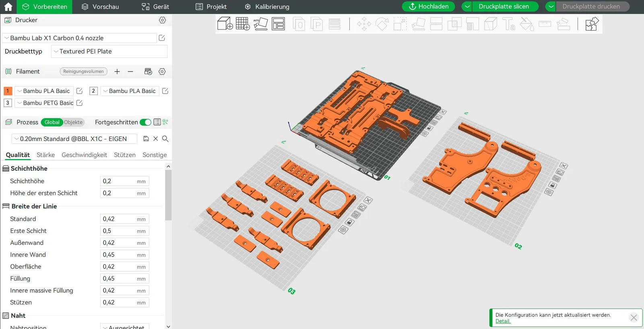644x329 pixels.
Task: Click the Add Plate grid icon
Action: [x=242, y=24]
